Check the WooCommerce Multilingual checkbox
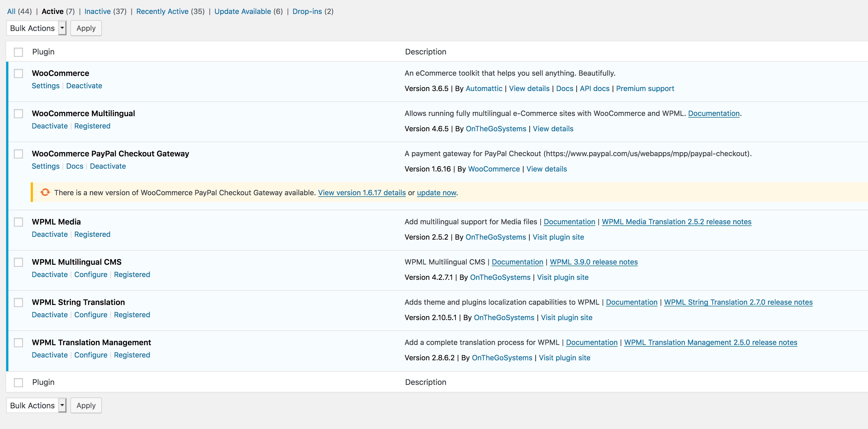 tap(18, 114)
